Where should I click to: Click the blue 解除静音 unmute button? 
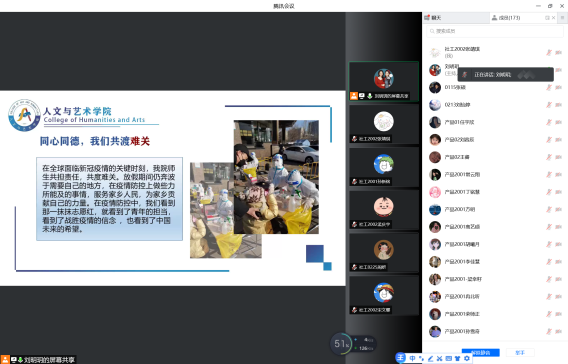480,352
